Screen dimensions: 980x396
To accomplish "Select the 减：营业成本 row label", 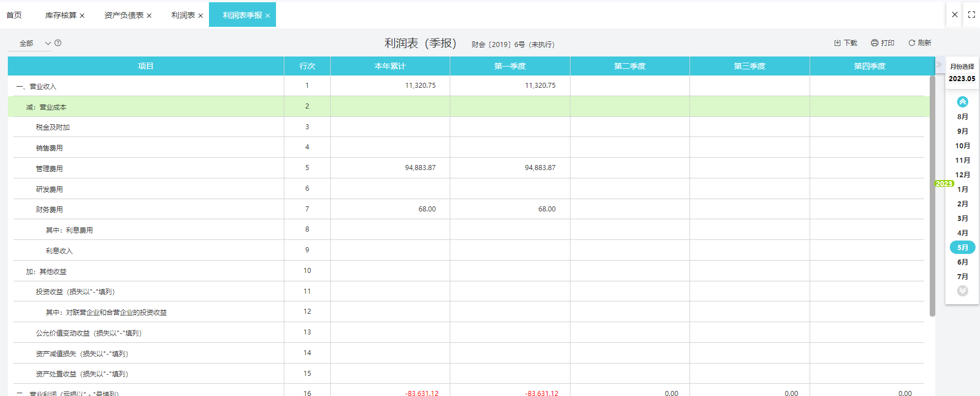I will coord(46,107).
